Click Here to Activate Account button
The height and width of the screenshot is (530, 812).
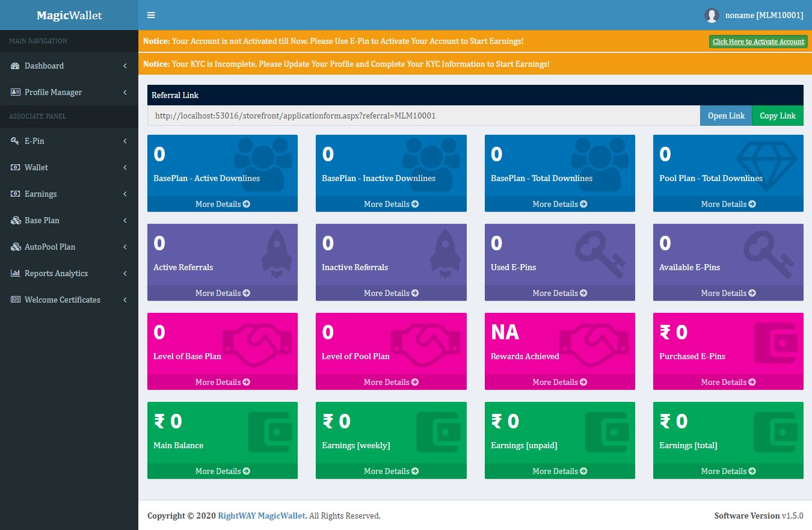758,42
